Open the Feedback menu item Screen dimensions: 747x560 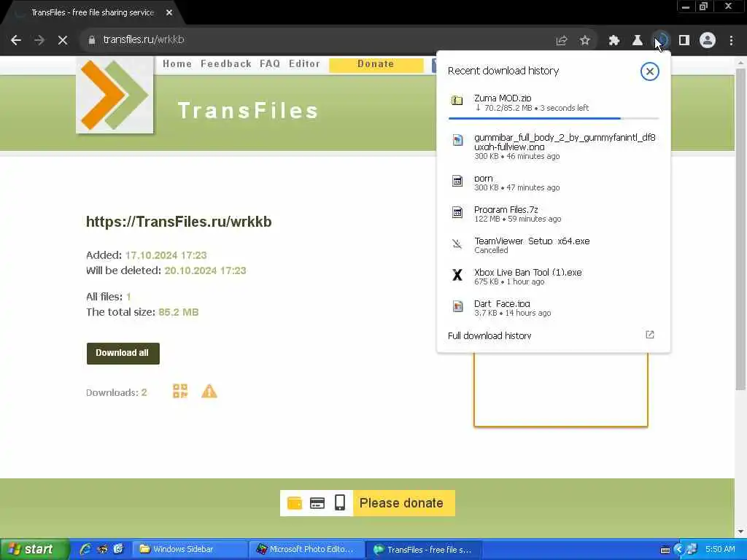click(226, 64)
